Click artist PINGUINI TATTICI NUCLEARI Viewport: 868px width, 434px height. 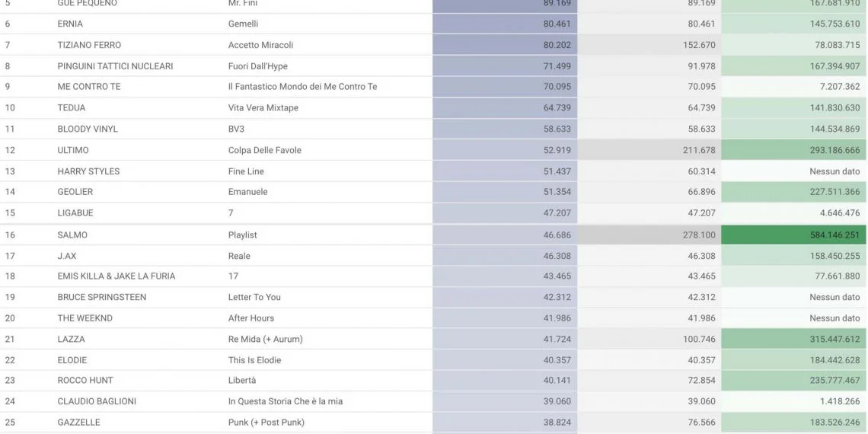[x=115, y=66]
